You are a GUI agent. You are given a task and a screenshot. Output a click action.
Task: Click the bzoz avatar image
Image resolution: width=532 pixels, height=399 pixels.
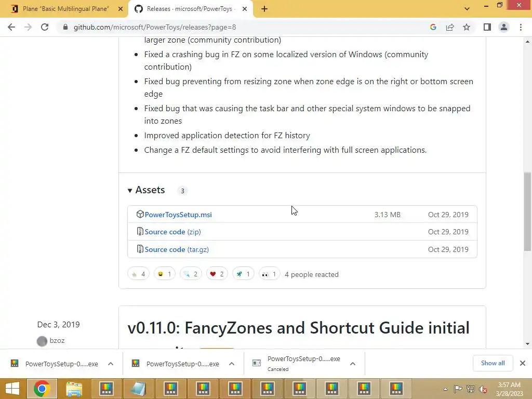(x=42, y=341)
